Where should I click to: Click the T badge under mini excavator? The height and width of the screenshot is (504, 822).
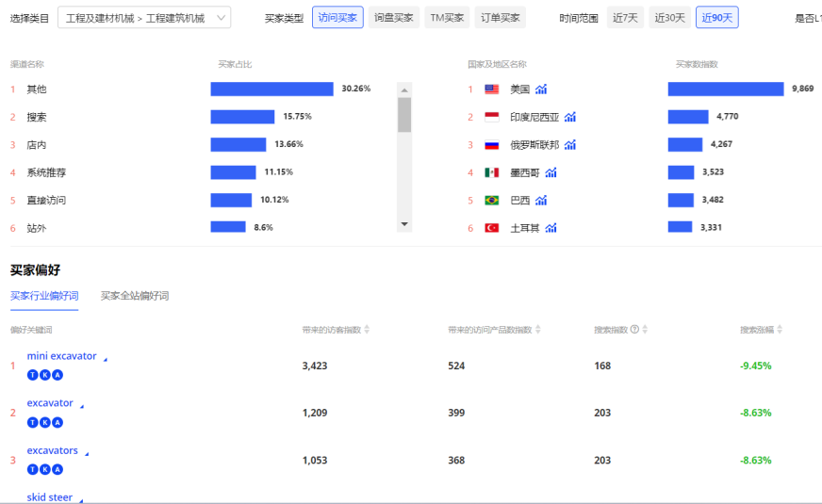(x=32, y=375)
